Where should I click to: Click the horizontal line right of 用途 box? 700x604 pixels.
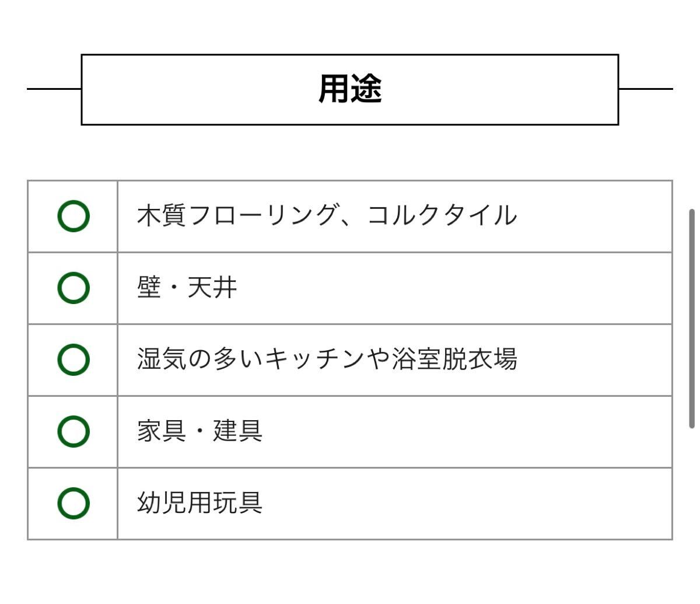point(646,89)
